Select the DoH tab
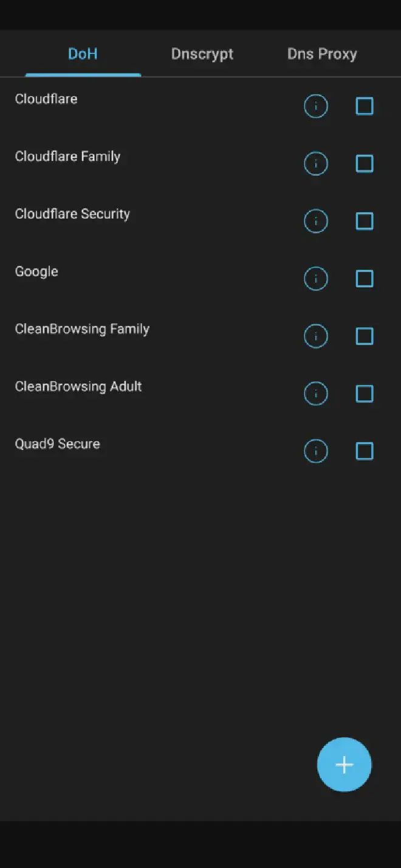 click(x=83, y=54)
